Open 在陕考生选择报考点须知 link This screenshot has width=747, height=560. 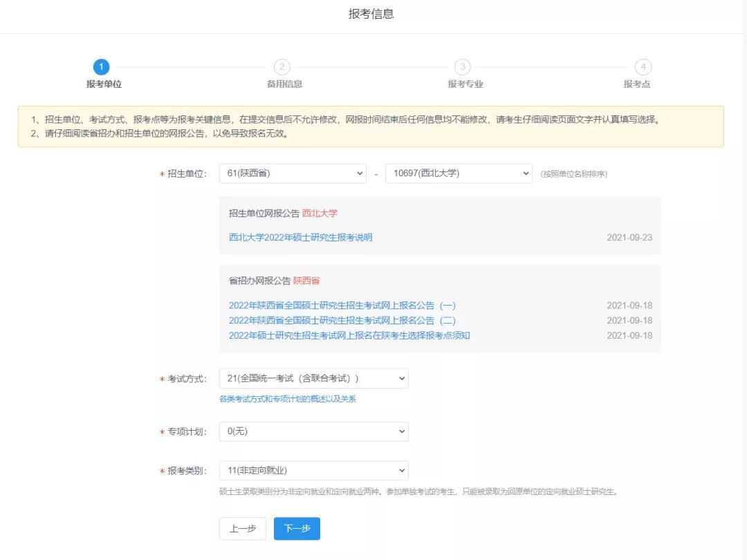pyautogui.click(x=349, y=335)
